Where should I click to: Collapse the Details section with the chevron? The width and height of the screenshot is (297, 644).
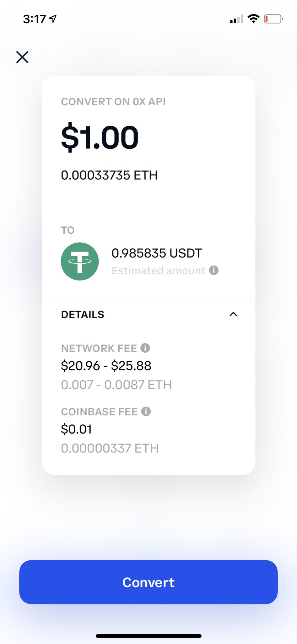click(x=233, y=314)
